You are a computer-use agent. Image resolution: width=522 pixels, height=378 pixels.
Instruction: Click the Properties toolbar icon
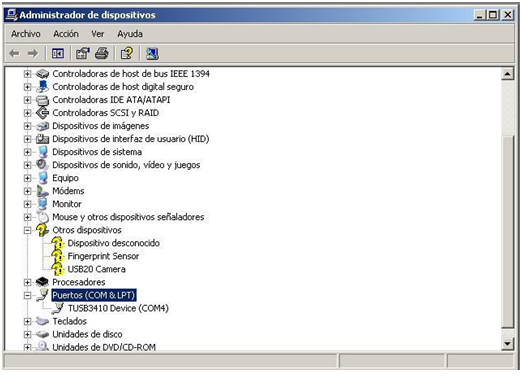coord(82,53)
